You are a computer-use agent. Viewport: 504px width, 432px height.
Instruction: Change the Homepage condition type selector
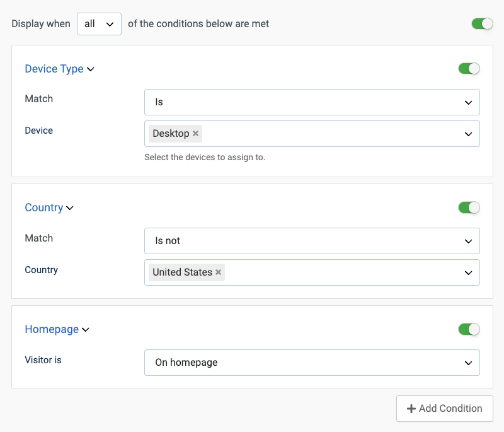tap(57, 329)
